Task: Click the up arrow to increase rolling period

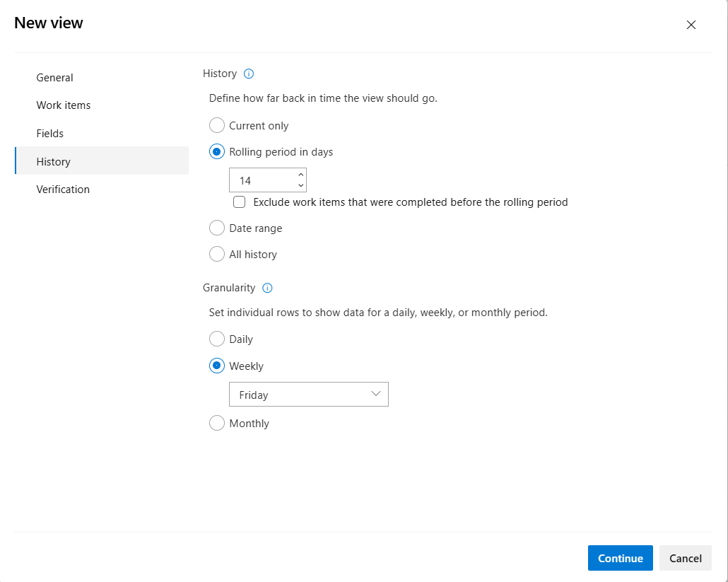Action: pos(300,175)
